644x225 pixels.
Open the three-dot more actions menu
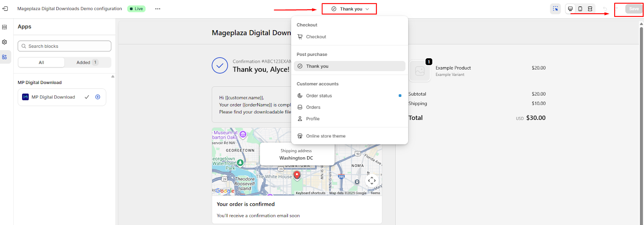(x=158, y=9)
